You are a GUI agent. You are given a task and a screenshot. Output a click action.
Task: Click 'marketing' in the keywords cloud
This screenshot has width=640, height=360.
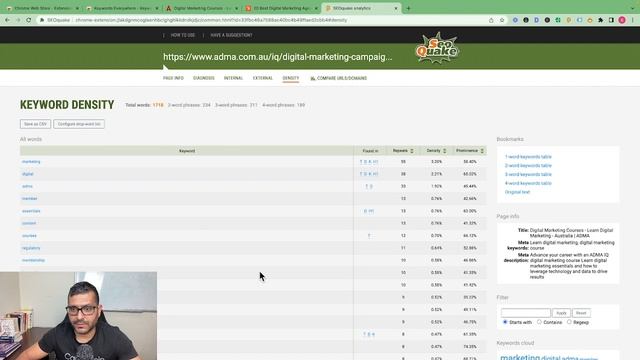520,357
